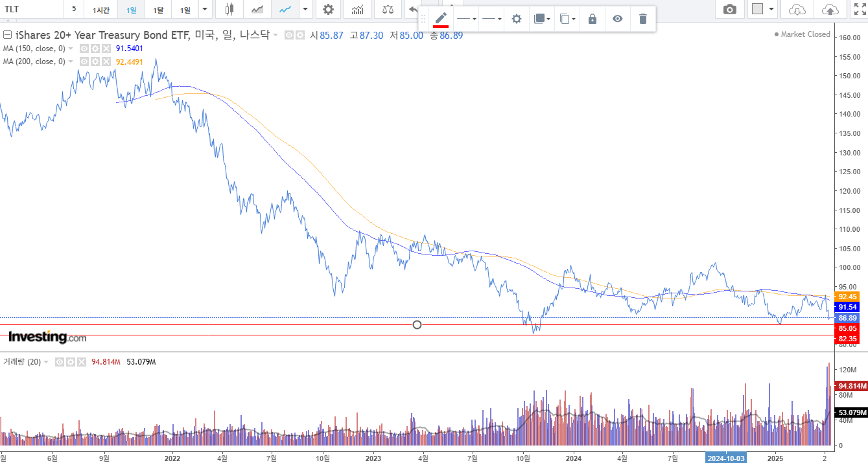Image resolution: width=868 pixels, height=463 pixels.
Task: Click the orange 92.45 price axis label
Action: (848, 296)
